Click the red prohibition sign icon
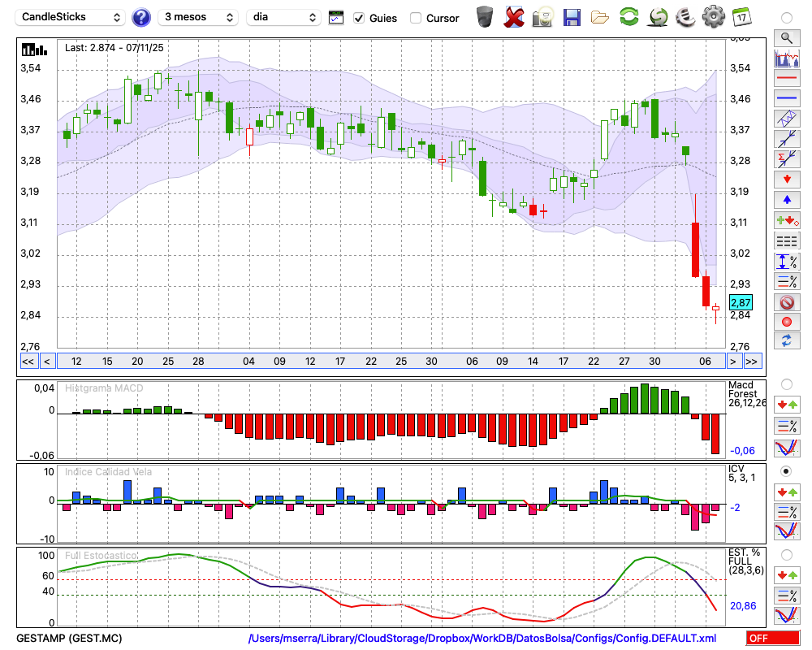 point(787,301)
